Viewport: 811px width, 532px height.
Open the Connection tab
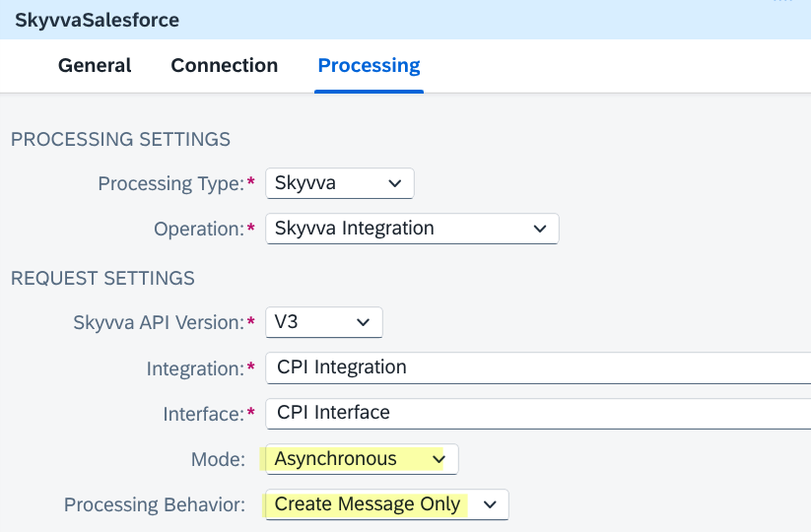click(225, 66)
